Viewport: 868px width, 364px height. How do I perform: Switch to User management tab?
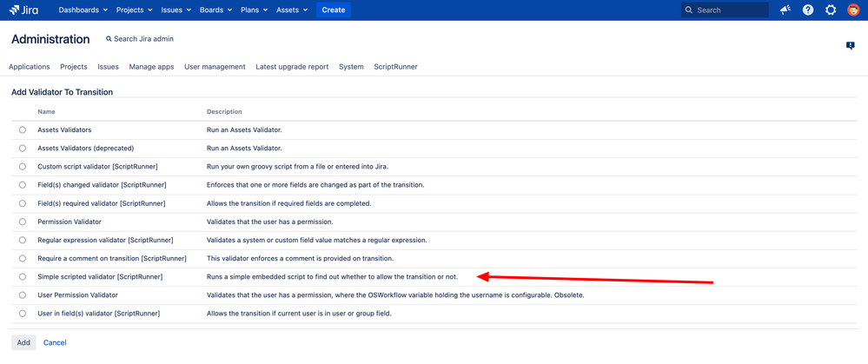pyautogui.click(x=215, y=66)
